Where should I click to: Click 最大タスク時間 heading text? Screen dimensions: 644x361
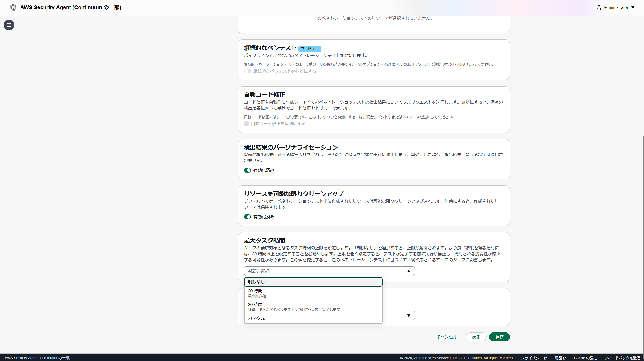pos(264,240)
